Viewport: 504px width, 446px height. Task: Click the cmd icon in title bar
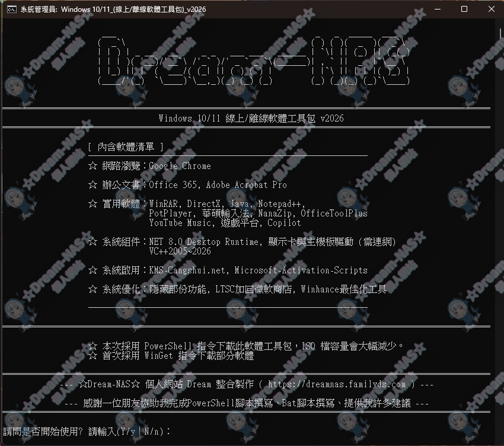[x=11, y=9]
